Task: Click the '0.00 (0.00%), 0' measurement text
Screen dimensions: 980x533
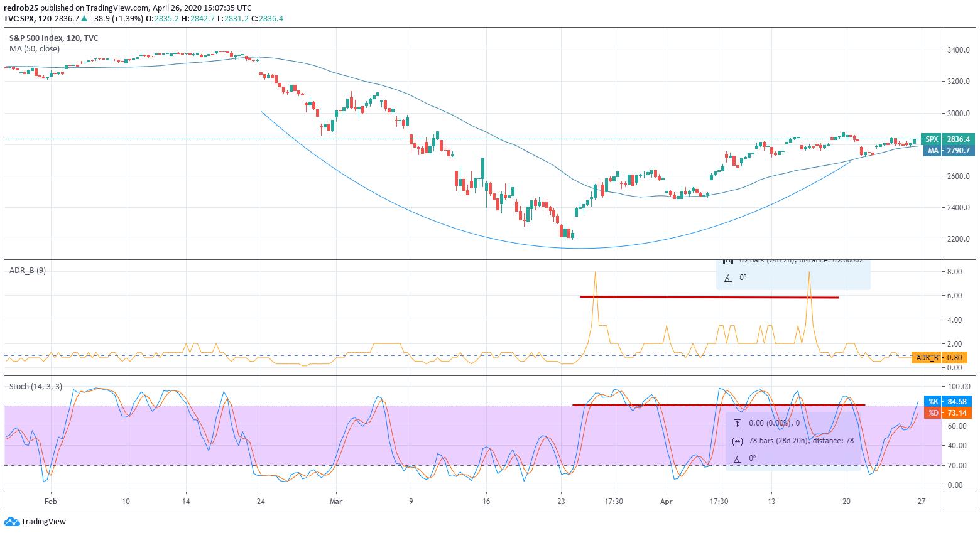Action: 774,423
